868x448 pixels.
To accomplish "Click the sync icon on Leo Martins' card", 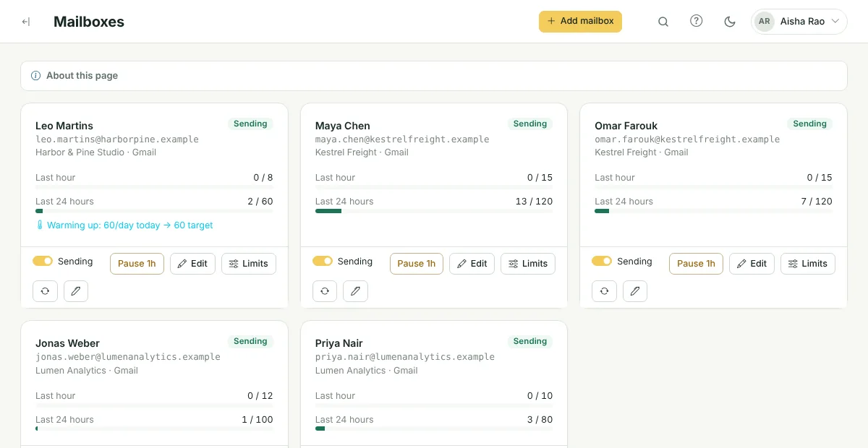I will tap(45, 291).
